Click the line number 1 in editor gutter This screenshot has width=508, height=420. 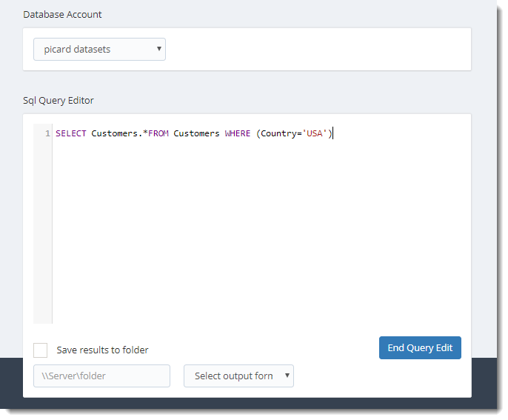(x=47, y=133)
